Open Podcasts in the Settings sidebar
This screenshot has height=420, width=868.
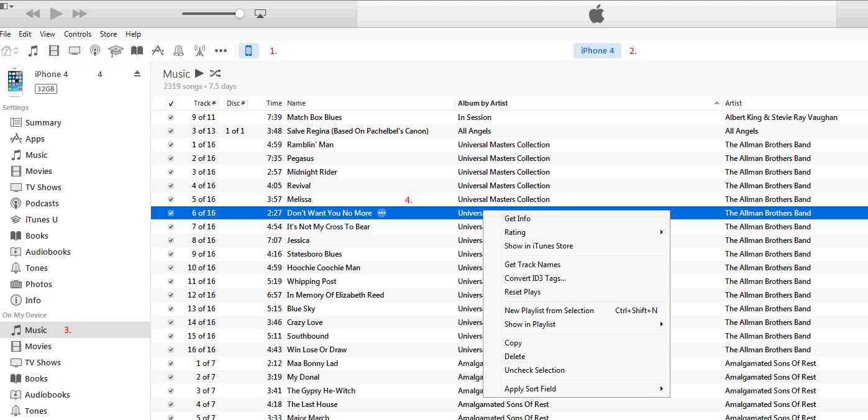(75, 203)
